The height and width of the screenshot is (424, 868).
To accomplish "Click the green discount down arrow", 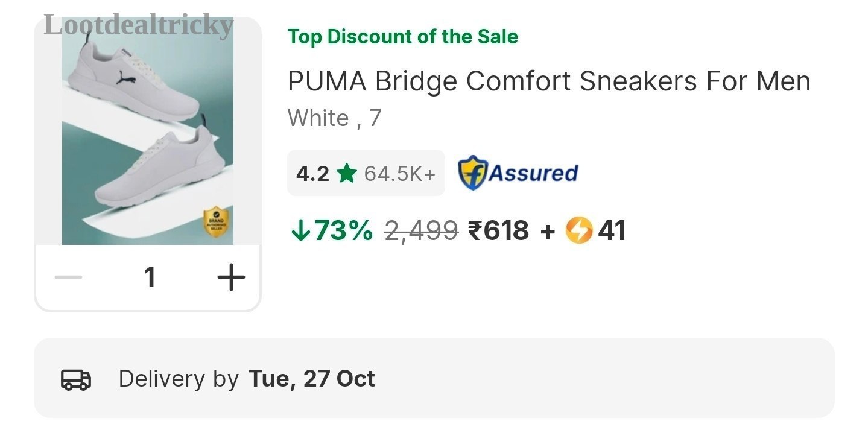I will click(300, 230).
